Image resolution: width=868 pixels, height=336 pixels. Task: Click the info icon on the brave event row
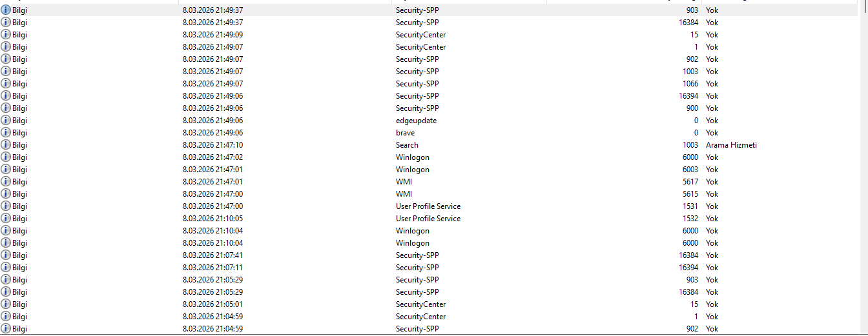click(x=6, y=133)
